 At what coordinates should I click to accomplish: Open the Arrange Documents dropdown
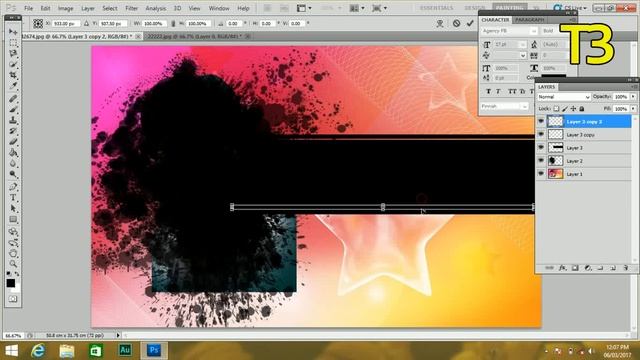[x=357, y=8]
